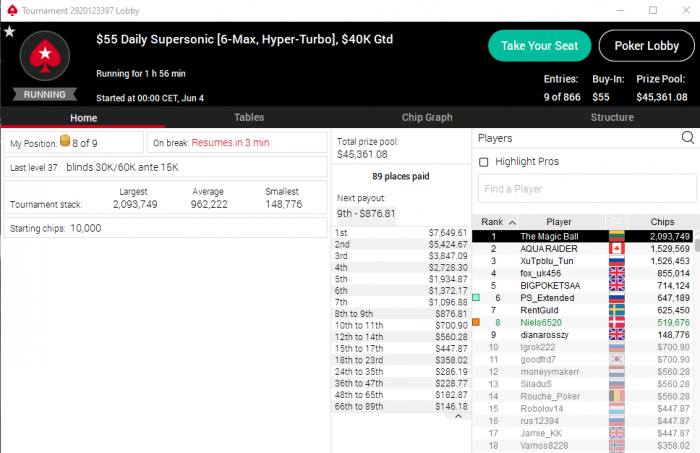Click the Find a Player search field
Screen dimensions: 700x453
pyautogui.click(x=587, y=189)
